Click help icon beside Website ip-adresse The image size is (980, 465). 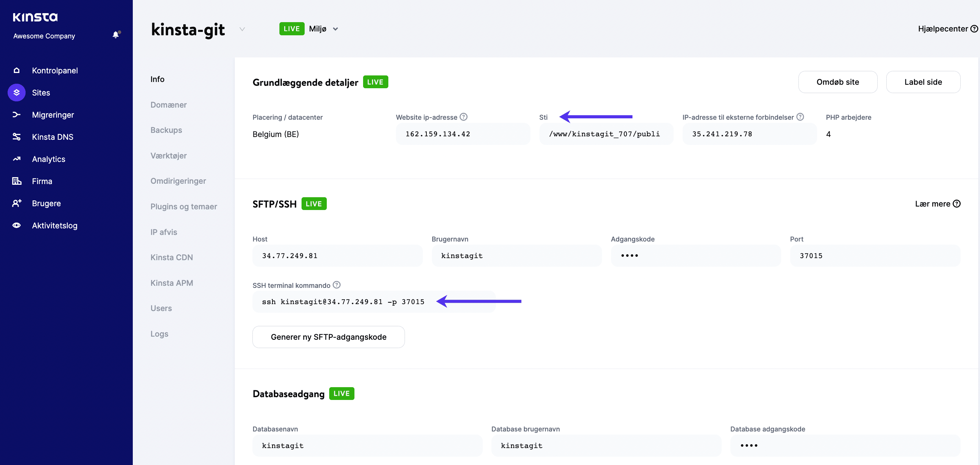click(x=463, y=117)
